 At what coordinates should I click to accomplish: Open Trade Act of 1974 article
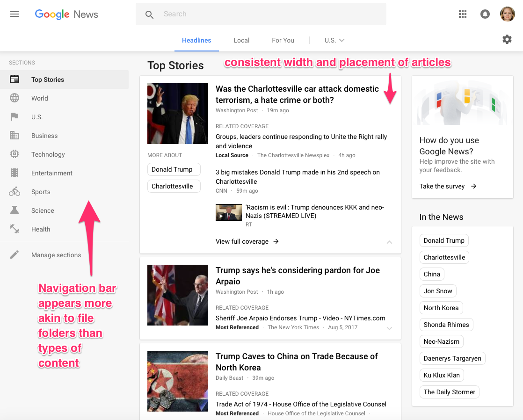301,404
